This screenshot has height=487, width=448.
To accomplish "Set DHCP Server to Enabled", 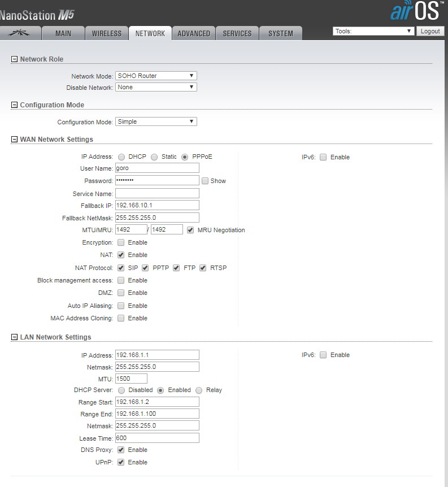I will tap(160, 390).
